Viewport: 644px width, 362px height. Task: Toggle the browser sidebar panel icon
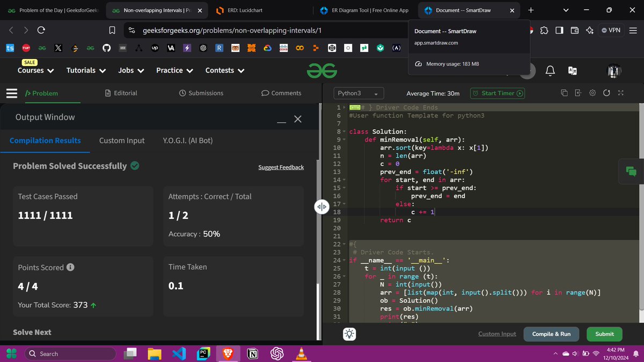[x=559, y=30]
